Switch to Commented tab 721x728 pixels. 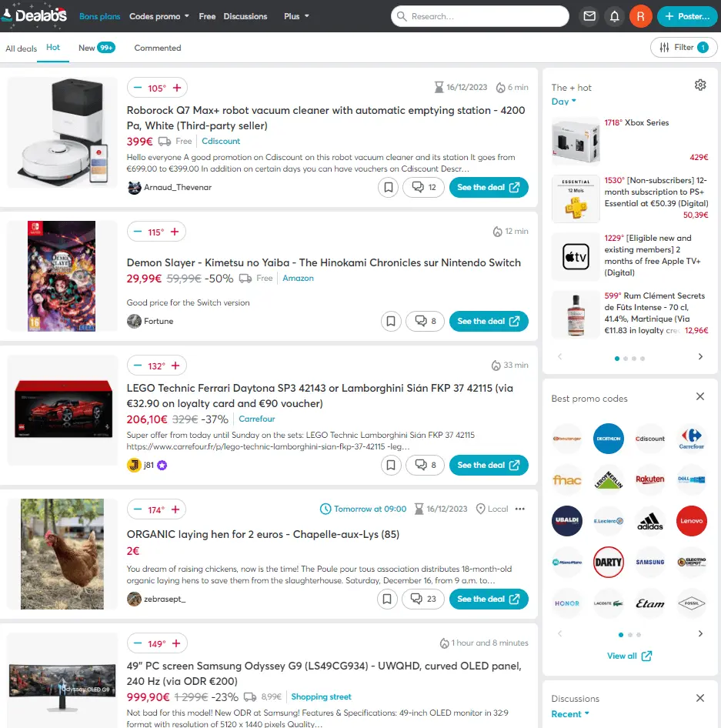point(158,48)
